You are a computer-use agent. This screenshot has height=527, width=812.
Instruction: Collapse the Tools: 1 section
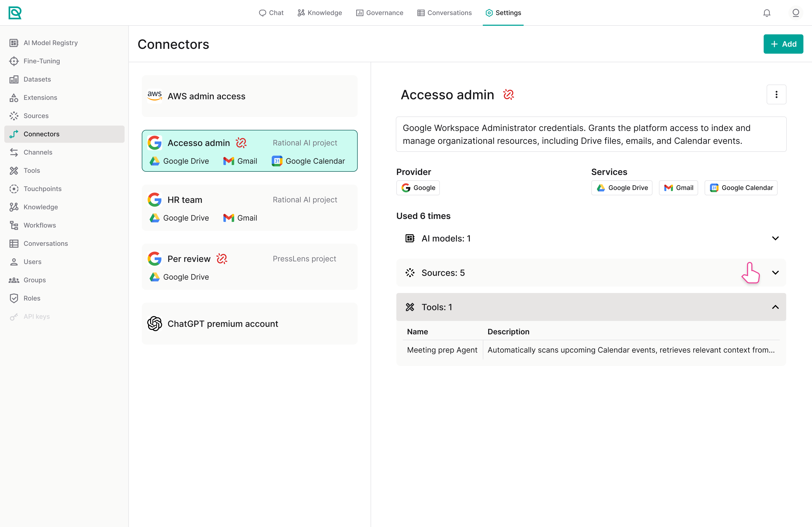[x=591, y=307]
